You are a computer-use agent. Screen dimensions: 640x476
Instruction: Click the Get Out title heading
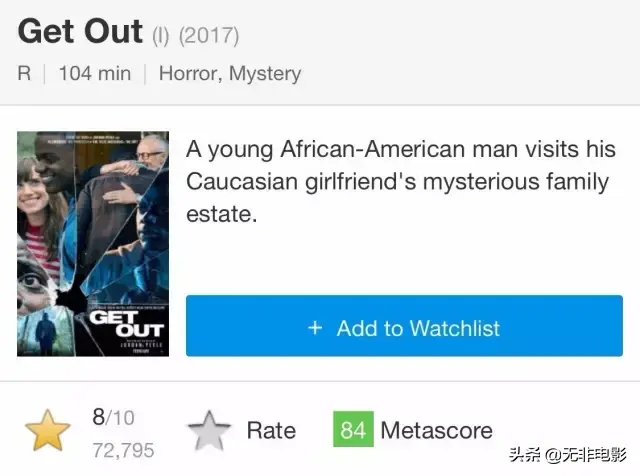pos(80,31)
